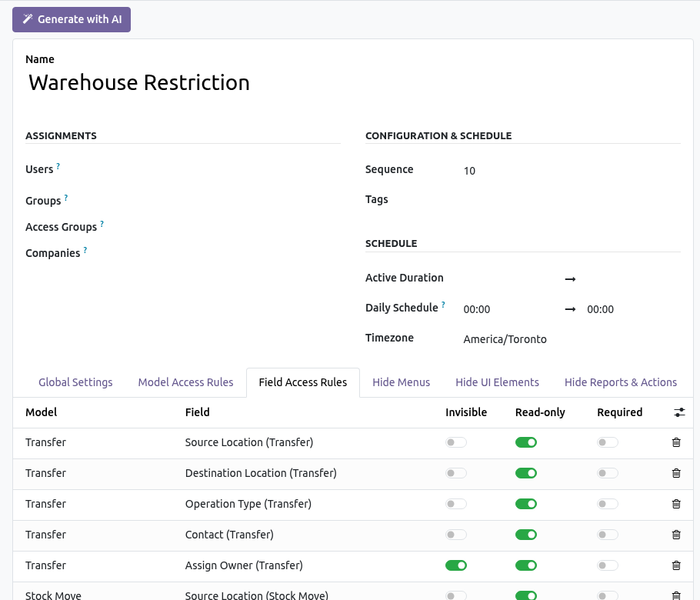
Task: Open the Hide Menus tab
Action: pos(402,382)
